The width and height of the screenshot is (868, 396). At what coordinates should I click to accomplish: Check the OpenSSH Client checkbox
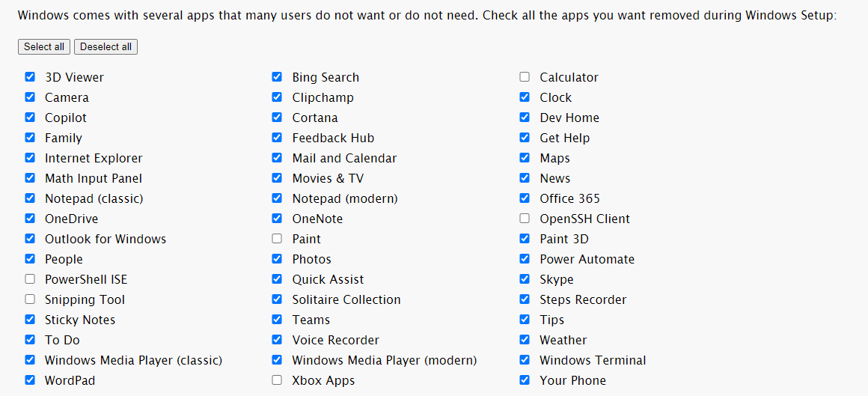pyautogui.click(x=525, y=219)
